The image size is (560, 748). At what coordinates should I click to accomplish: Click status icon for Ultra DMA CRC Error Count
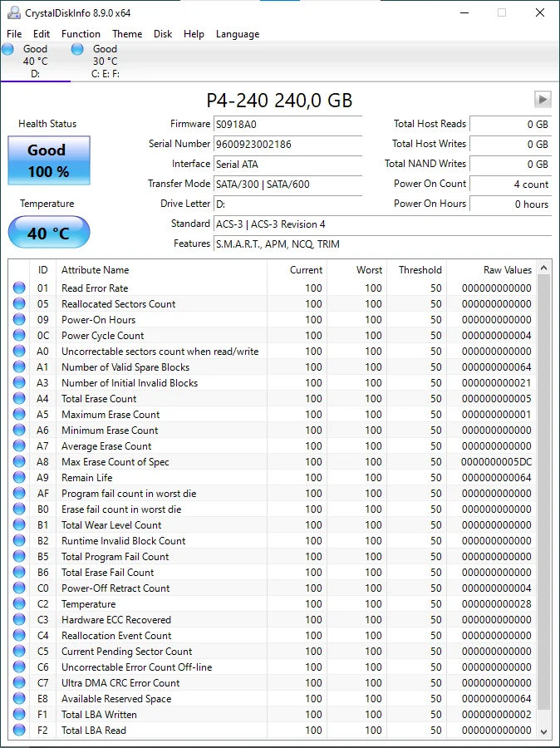pos(19,682)
